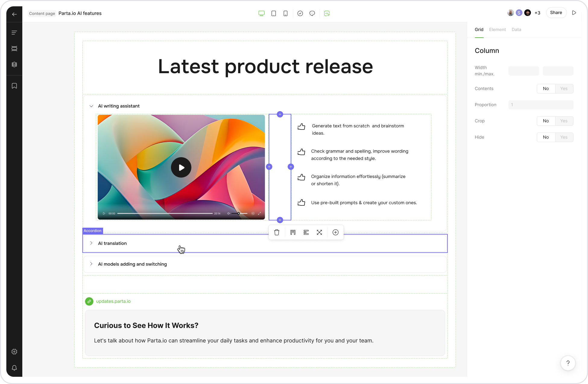Switch to the Element tab
This screenshot has width=588, height=384.
pos(497,30)
